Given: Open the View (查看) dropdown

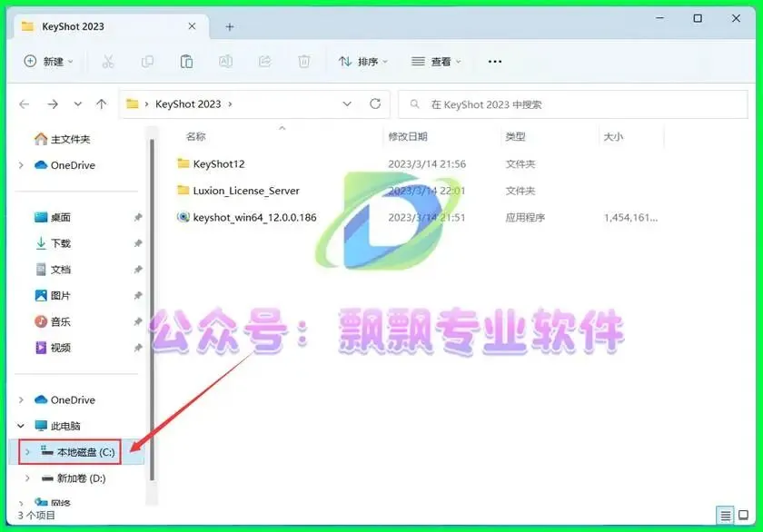Looking at the screenshot, I should (x=436, y=62).
